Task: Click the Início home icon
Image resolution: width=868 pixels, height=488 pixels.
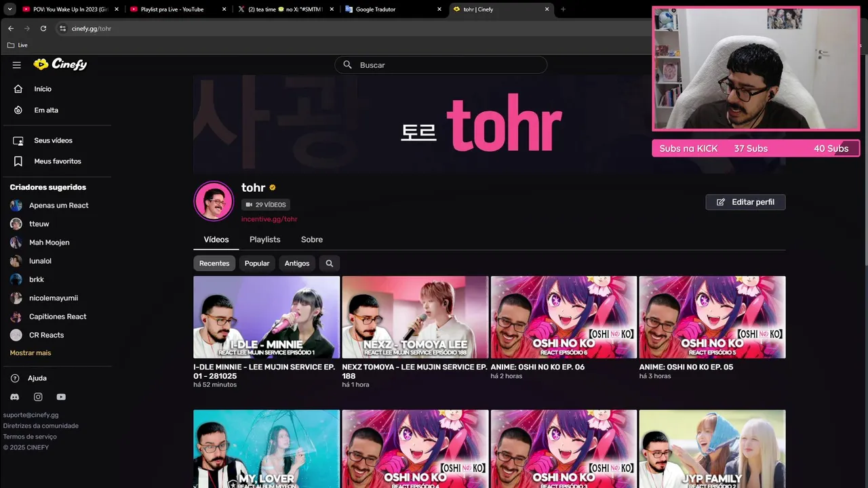Action: [x=18, y=89]
